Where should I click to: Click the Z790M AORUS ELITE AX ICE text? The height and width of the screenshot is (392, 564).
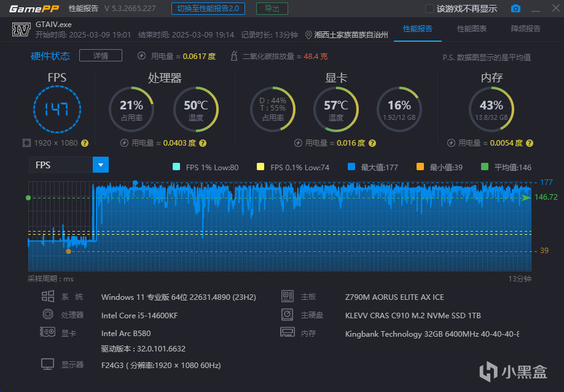point(394,297)
